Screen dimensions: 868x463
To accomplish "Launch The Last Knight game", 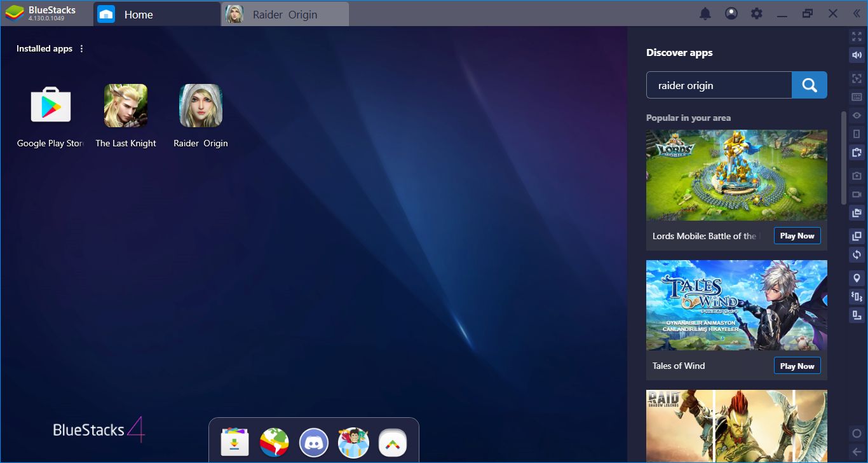I will pyautogui.click(x=125, y=106).
